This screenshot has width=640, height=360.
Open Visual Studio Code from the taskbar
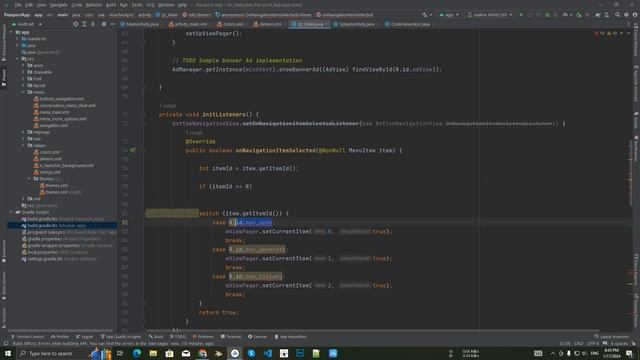[267, 353]
